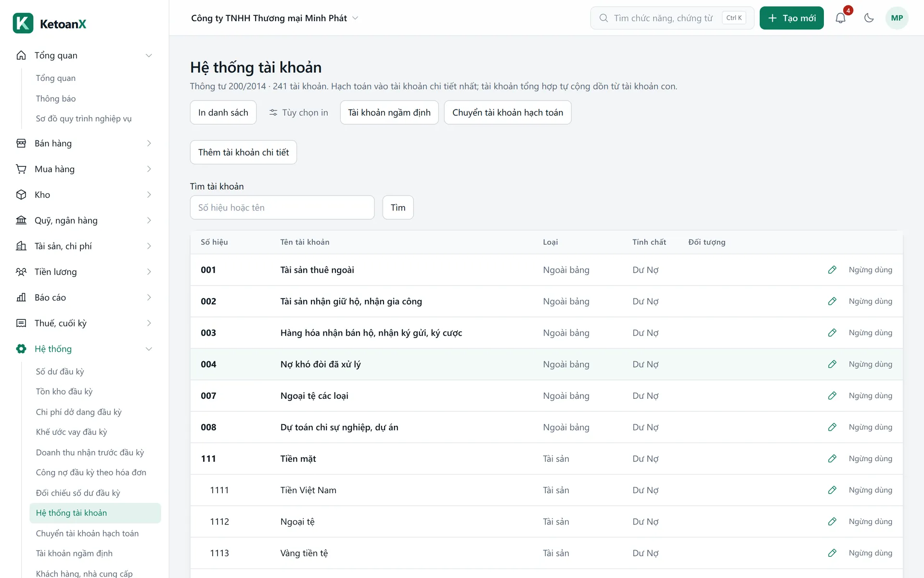Edit account 1111 pencil icon
This screenshot has height=578, width=924.
[832, 490]
